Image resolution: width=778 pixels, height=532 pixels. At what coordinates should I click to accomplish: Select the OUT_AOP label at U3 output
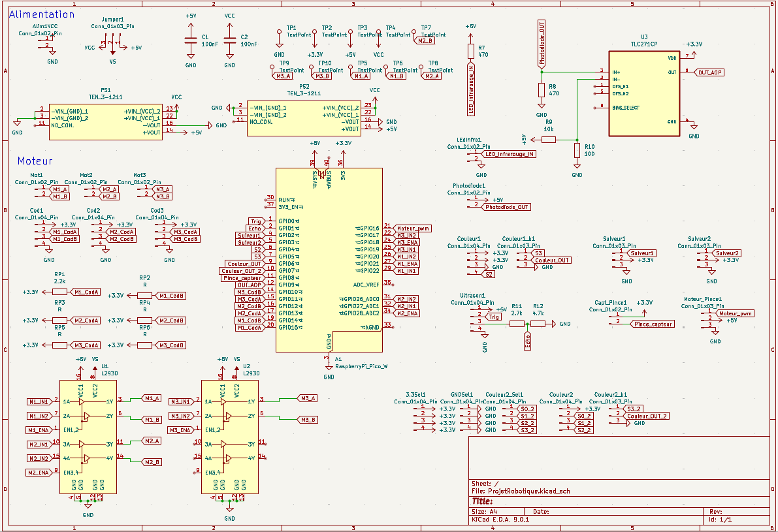pos(709,72)
